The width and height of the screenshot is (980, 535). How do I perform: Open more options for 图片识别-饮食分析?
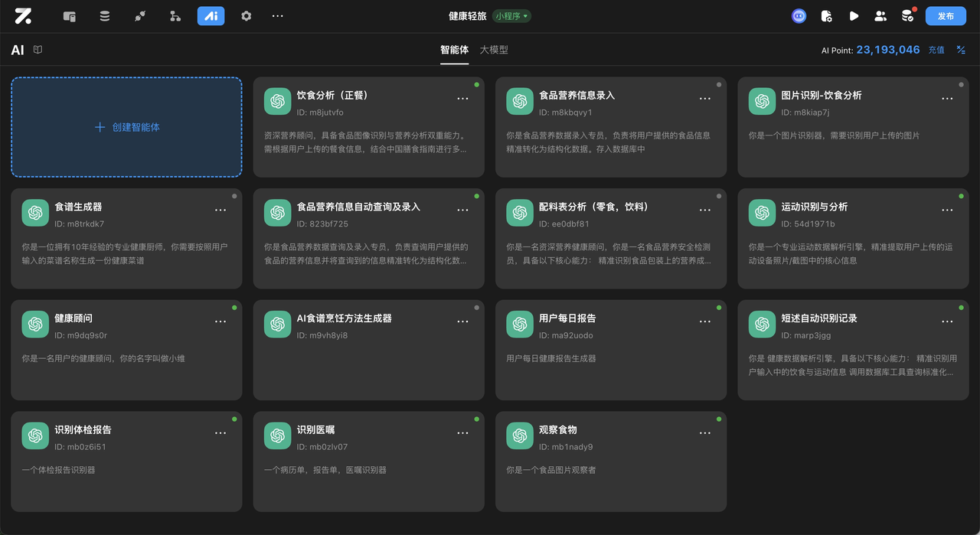(947, 99)
